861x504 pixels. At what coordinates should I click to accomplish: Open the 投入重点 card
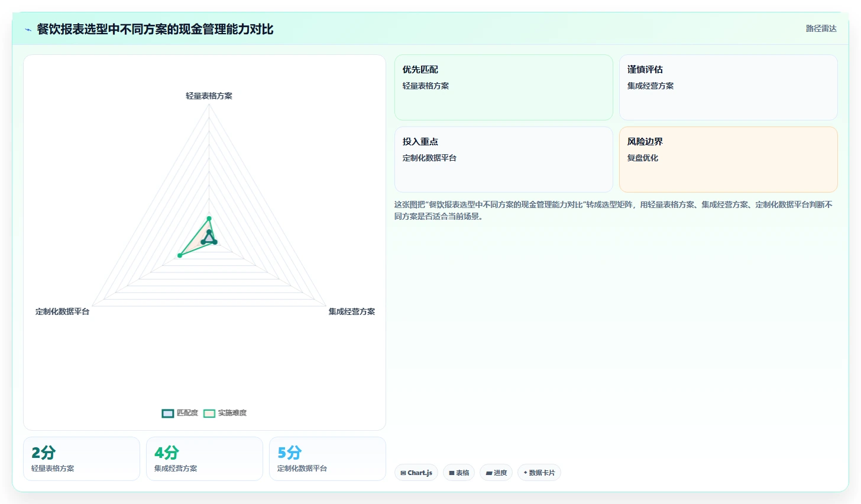pos(504,160)
